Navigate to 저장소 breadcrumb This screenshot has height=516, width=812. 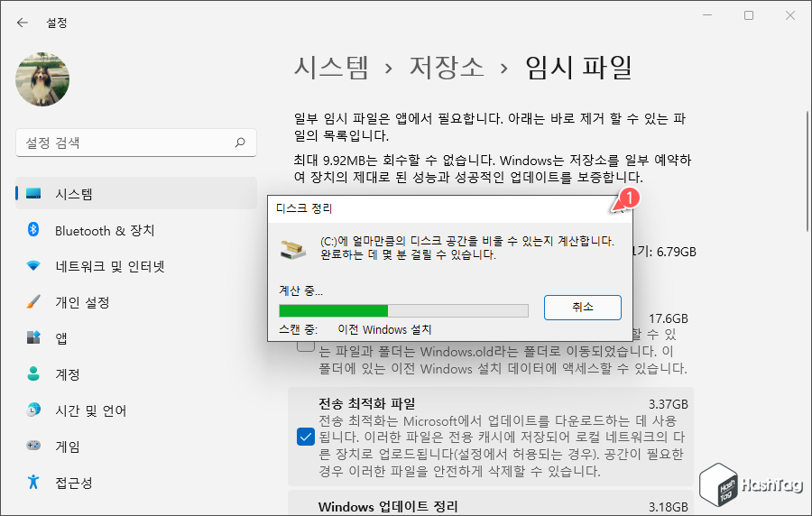(447, 68)
